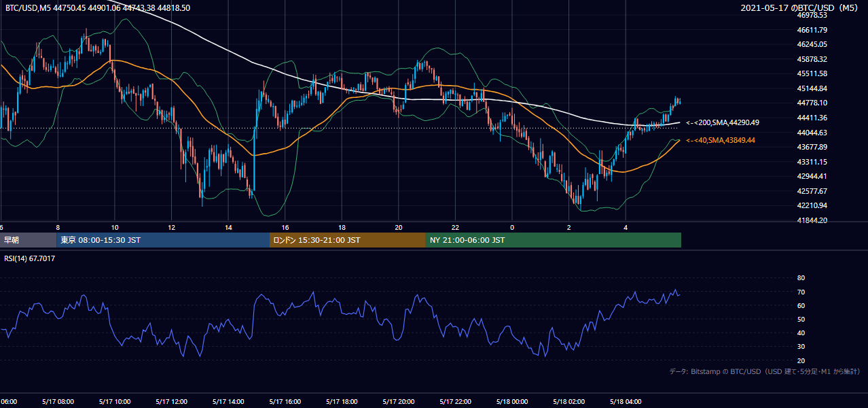868x408 pixels.
Task: Click hour tick 4 under price chart
Action: pos(626,228)
